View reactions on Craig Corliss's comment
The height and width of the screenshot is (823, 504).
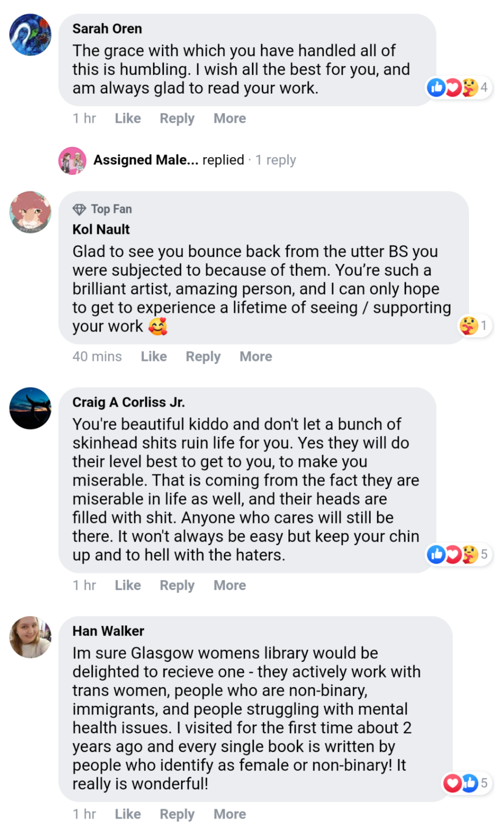(x=459, y=554)
